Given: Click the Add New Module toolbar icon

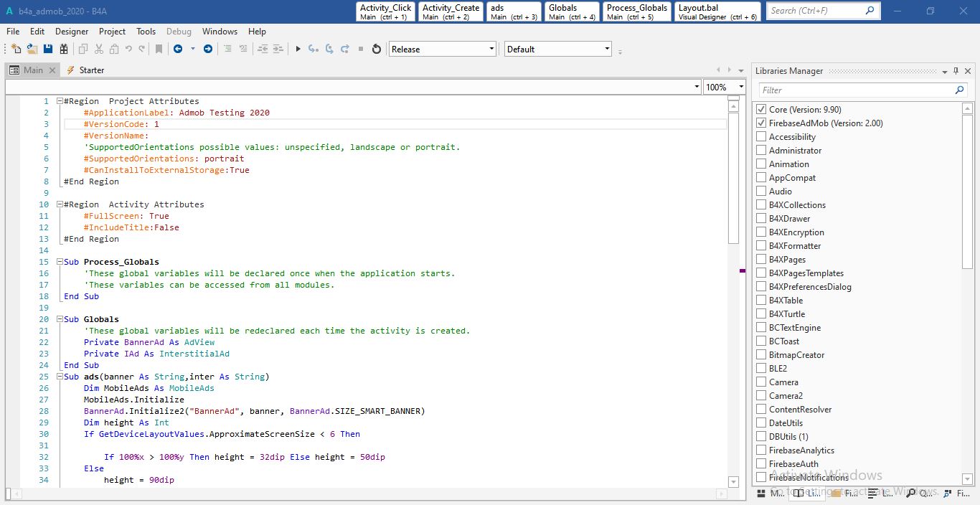Looking at the screenshot, I should coord(17,49).
